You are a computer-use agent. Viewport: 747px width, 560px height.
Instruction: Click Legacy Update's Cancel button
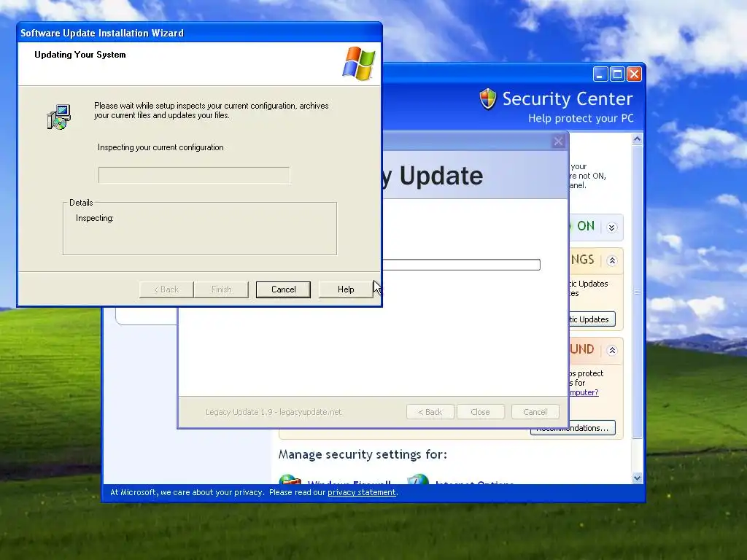point(535,412)
